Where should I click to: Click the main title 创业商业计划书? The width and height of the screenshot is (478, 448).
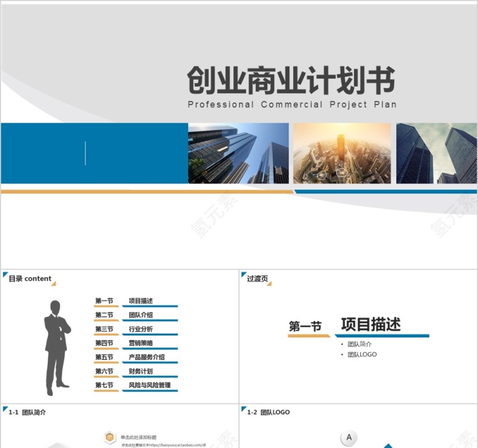(291, 82)
